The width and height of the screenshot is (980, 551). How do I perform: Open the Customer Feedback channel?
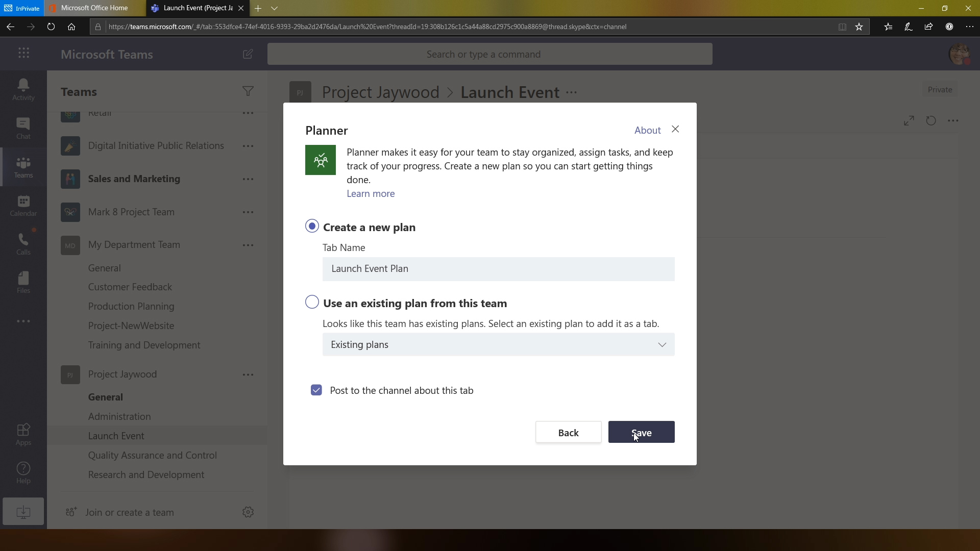130,287
